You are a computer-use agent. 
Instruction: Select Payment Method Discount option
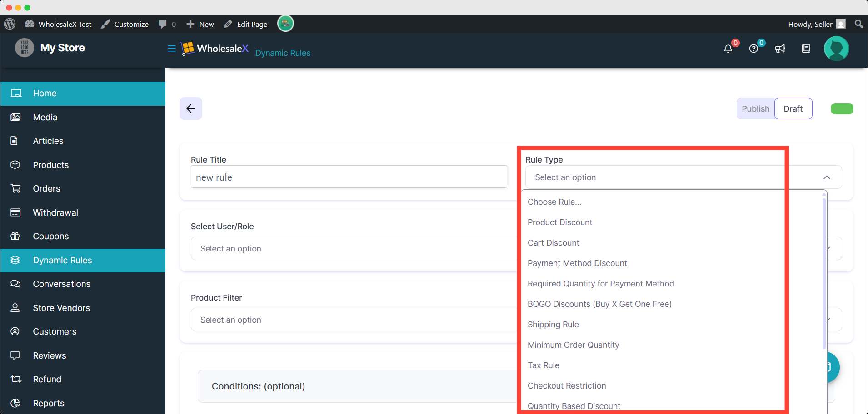(x=673, y=263)
